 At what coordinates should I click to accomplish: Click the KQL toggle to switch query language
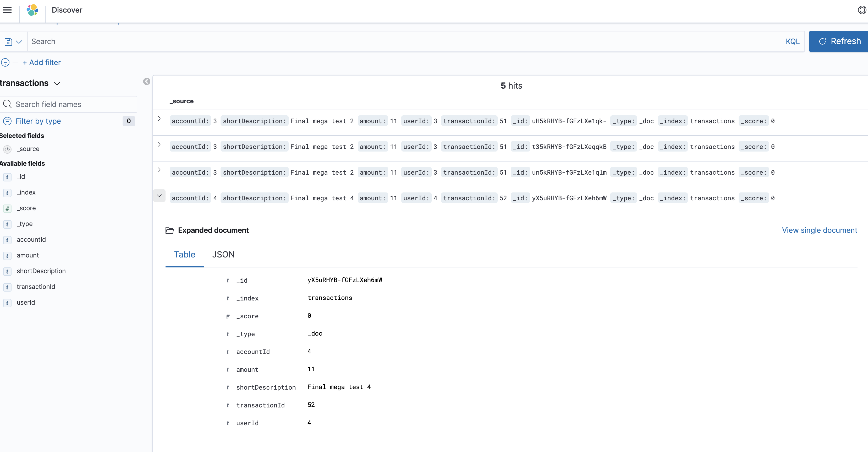[793, 41]
